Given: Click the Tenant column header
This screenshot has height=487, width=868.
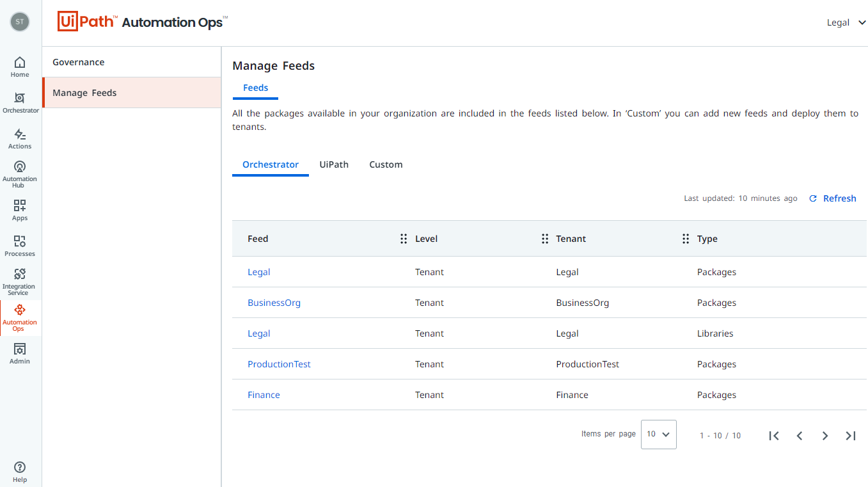Looking at the screenshot, I should point(571,239).
